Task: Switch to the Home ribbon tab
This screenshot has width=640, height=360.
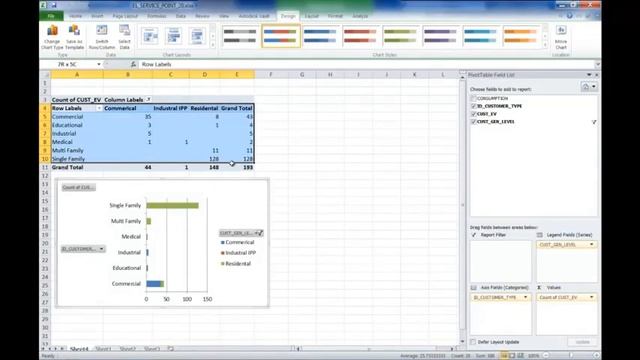Action: pos(76,16)
